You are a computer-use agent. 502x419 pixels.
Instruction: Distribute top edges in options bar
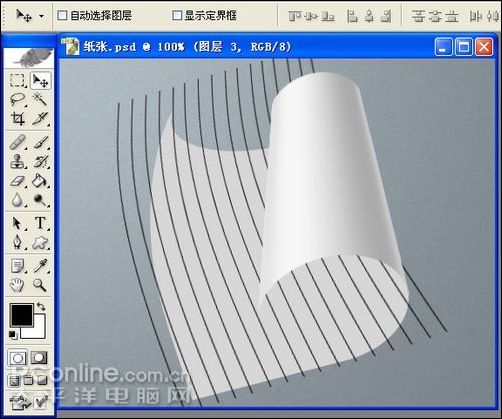[x=418, y=16]
